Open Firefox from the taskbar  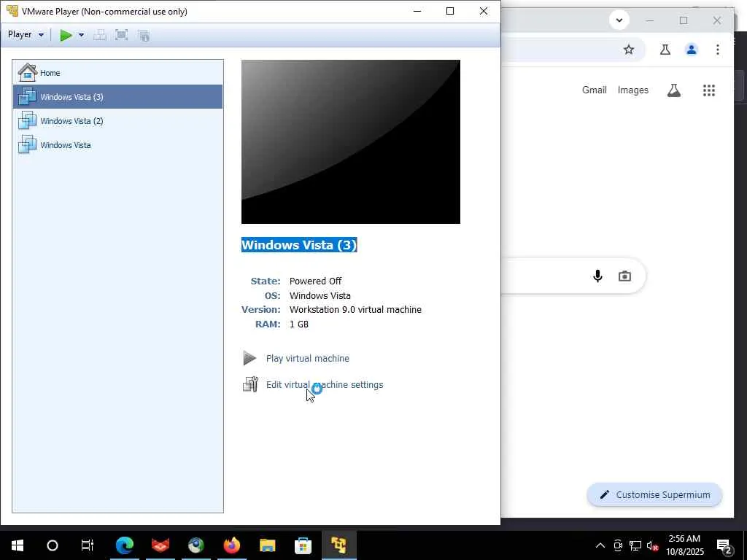pos(231,545)
